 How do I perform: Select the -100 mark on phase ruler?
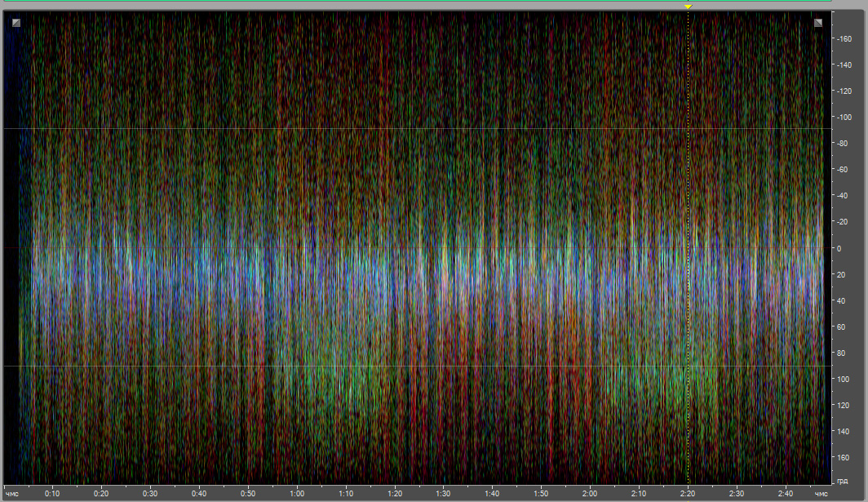point(844,118)
